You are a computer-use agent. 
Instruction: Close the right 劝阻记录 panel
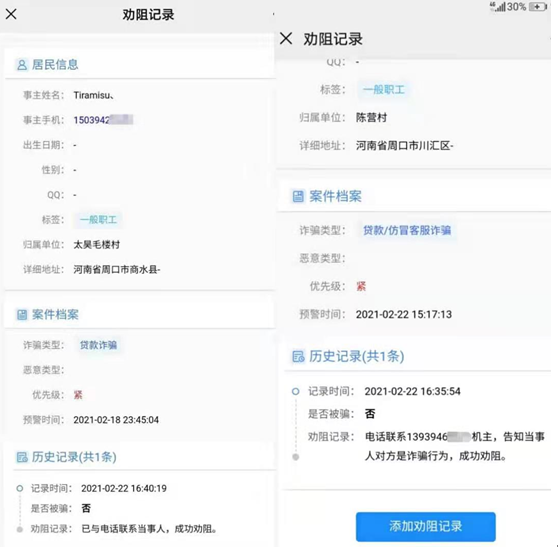(x=286, y=38)
